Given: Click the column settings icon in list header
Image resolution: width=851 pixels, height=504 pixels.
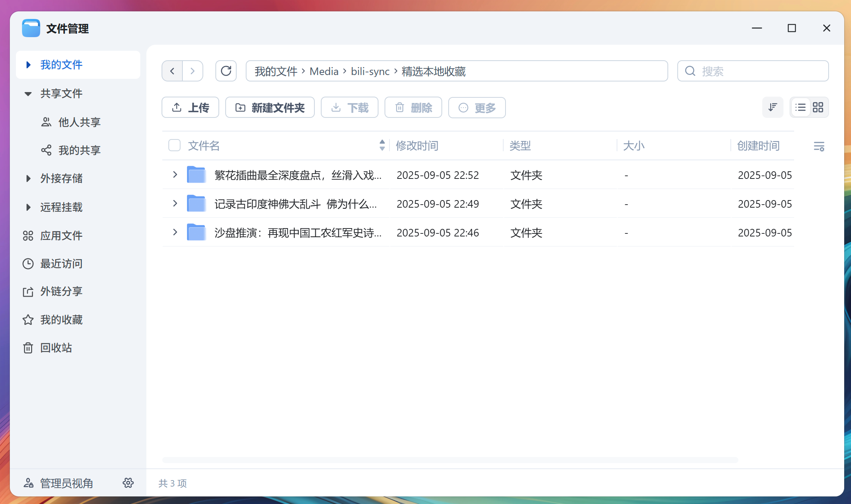Looking at the screenshot, I should coord(820,147).
